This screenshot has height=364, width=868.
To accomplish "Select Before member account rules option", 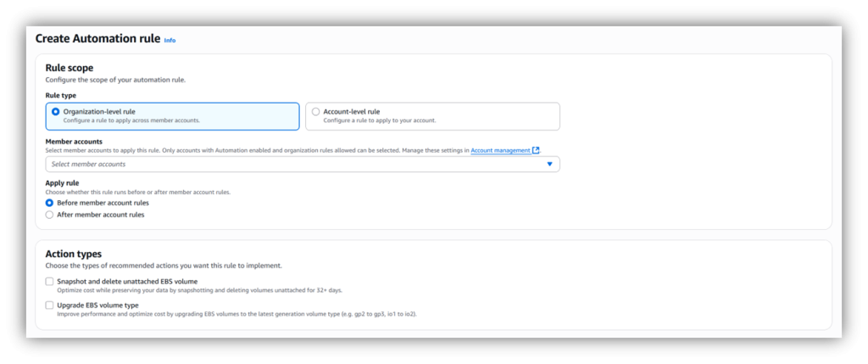I will coord(49,203).
